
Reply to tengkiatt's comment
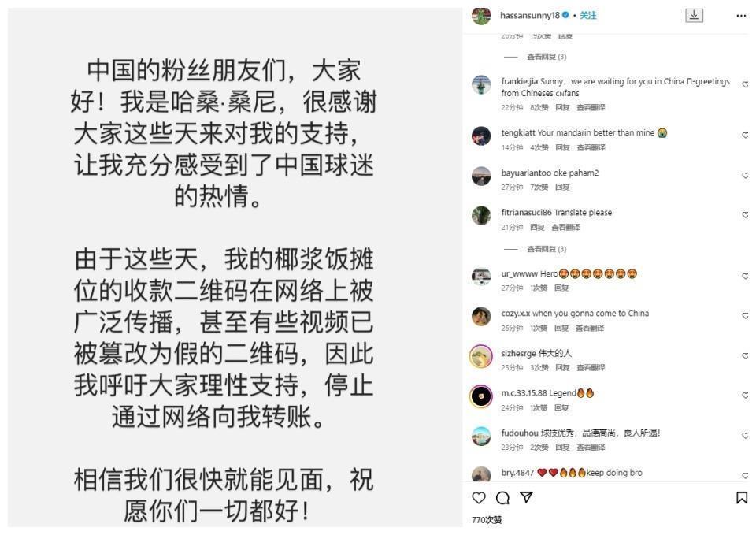562,147
